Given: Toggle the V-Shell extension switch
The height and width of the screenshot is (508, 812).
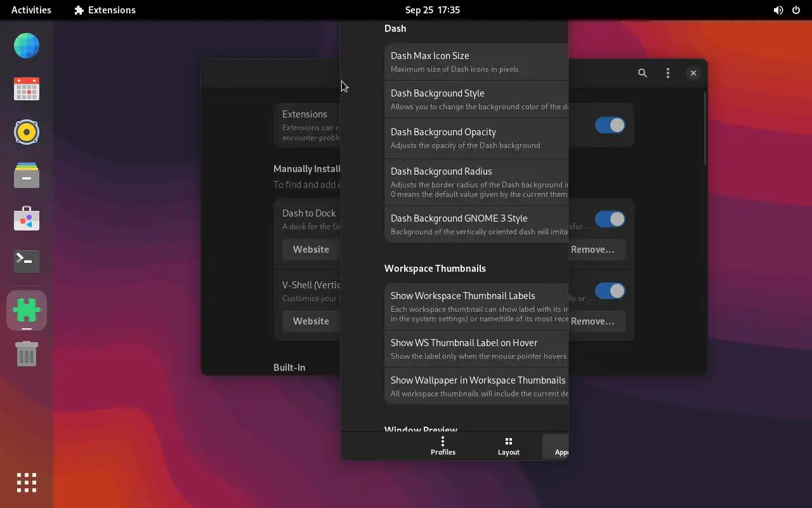Looking at the screenshot, I should (x=610, y=291).
